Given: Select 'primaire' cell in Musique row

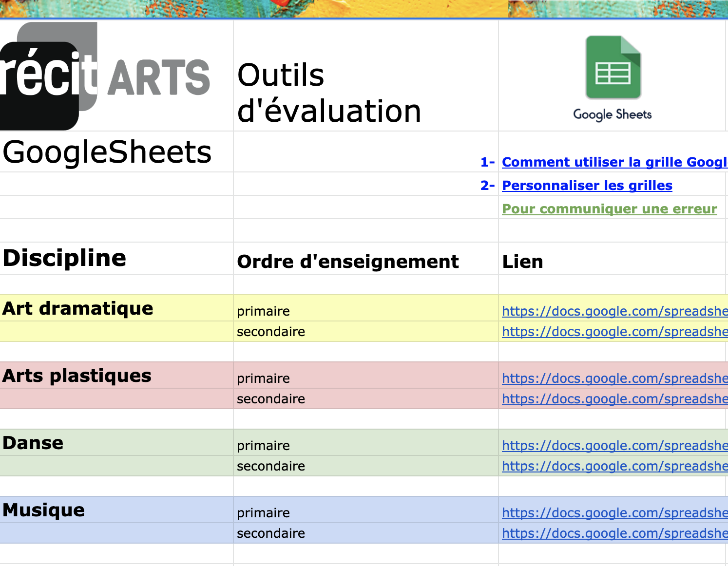Looking at the screenshot, I should pos(366,509).
